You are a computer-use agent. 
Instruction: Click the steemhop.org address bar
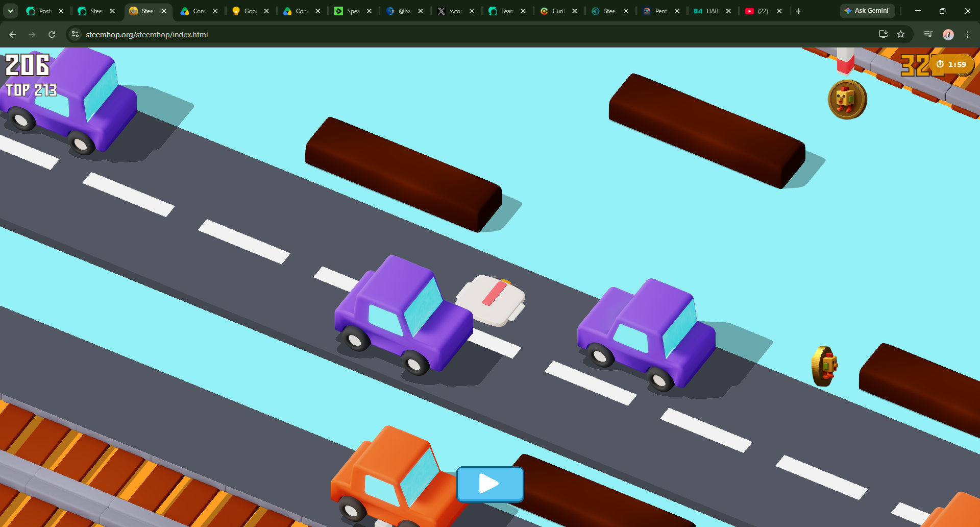pyautogui.click(x=146, y=34)
